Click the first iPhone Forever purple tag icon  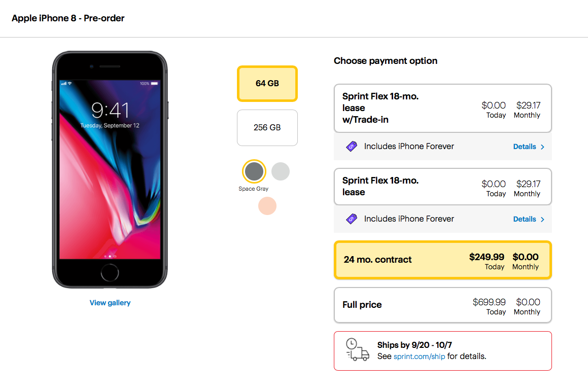click(352, 147)
